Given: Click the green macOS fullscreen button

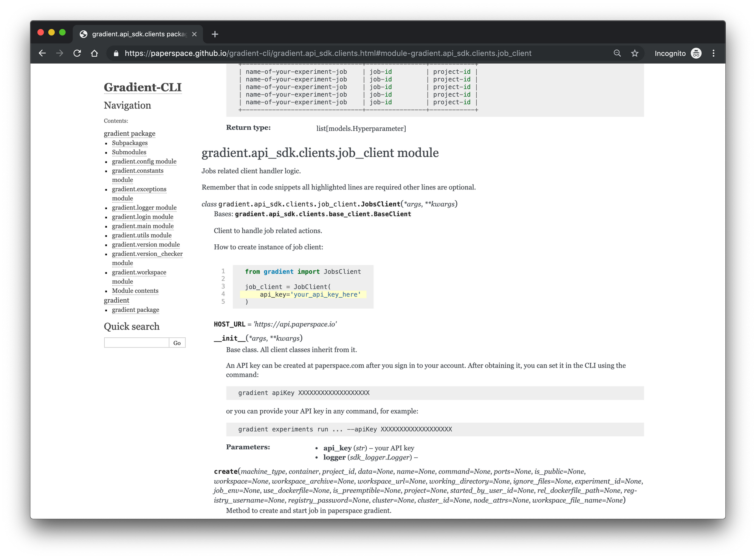Looking at the screenshot, I should 62,33.
